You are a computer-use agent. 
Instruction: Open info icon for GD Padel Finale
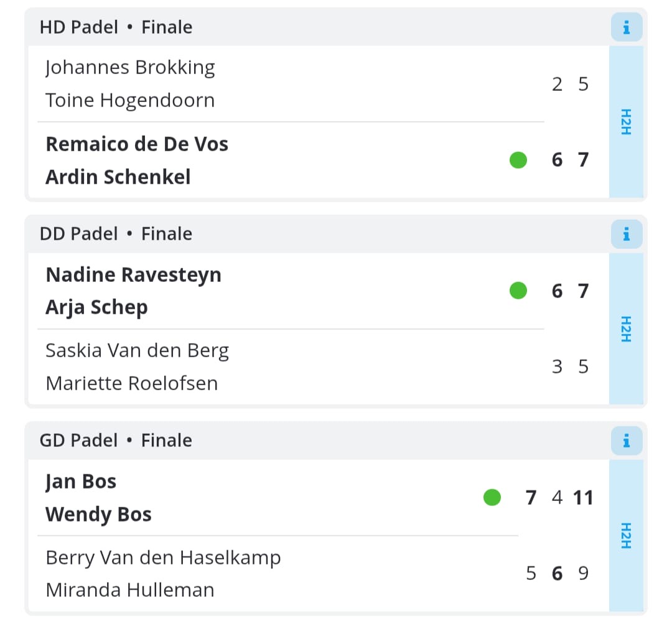[x=626, y=441]
